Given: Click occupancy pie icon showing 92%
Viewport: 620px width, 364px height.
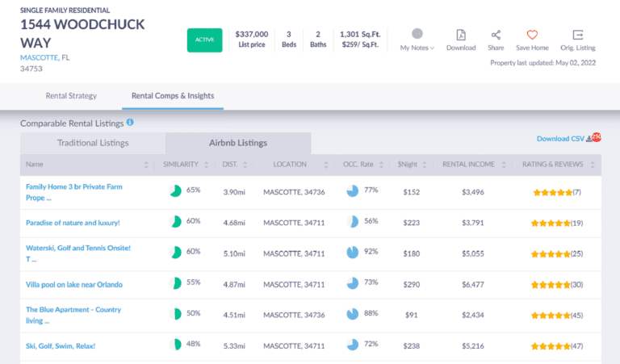Looking at the screenshot, I should tap(352, 253).
